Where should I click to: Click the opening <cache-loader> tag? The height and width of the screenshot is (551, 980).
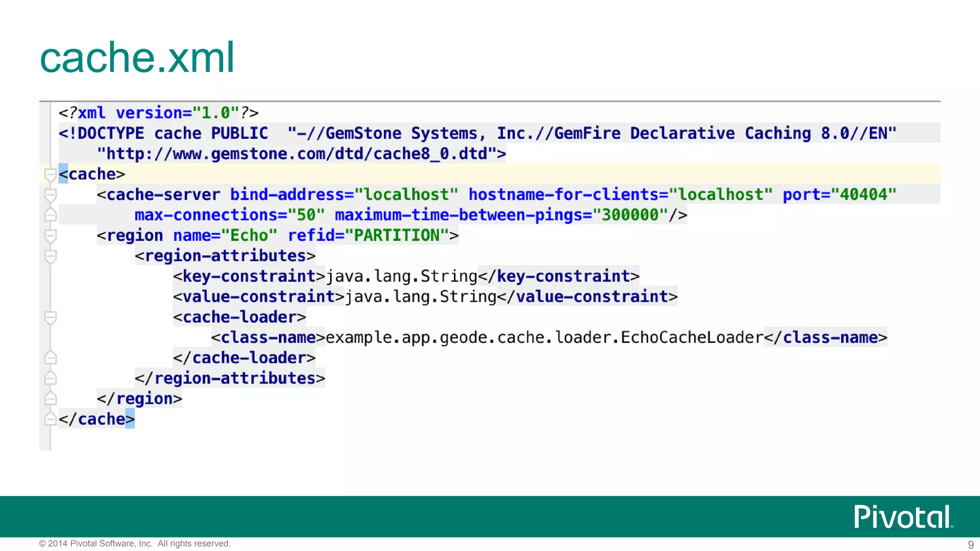point(239,317)
